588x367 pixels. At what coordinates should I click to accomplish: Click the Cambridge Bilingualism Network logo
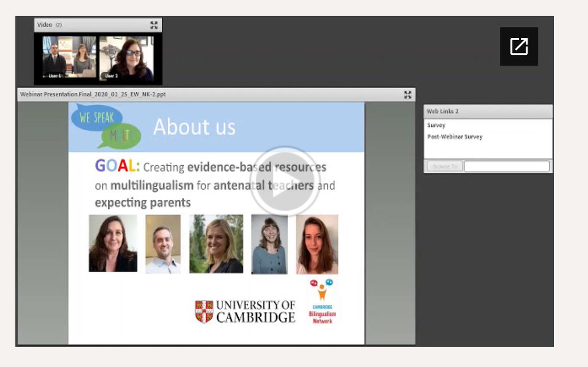[x=321, y=301]
